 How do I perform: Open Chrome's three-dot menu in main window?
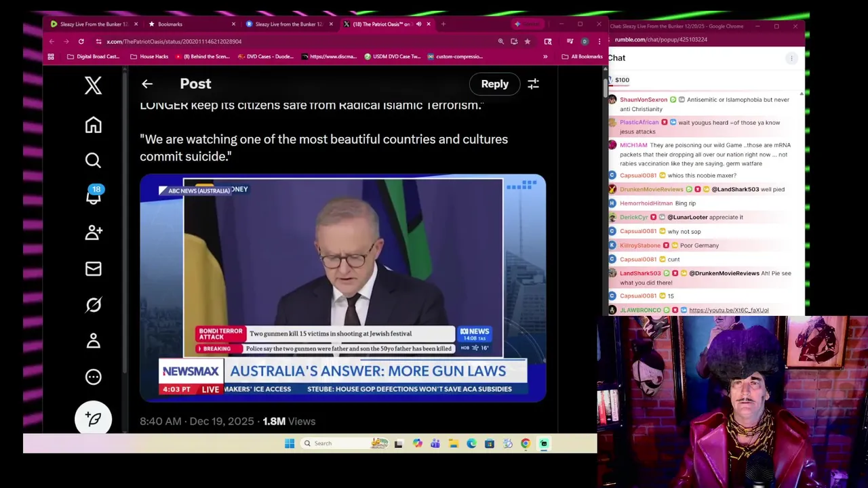[599, 41]
